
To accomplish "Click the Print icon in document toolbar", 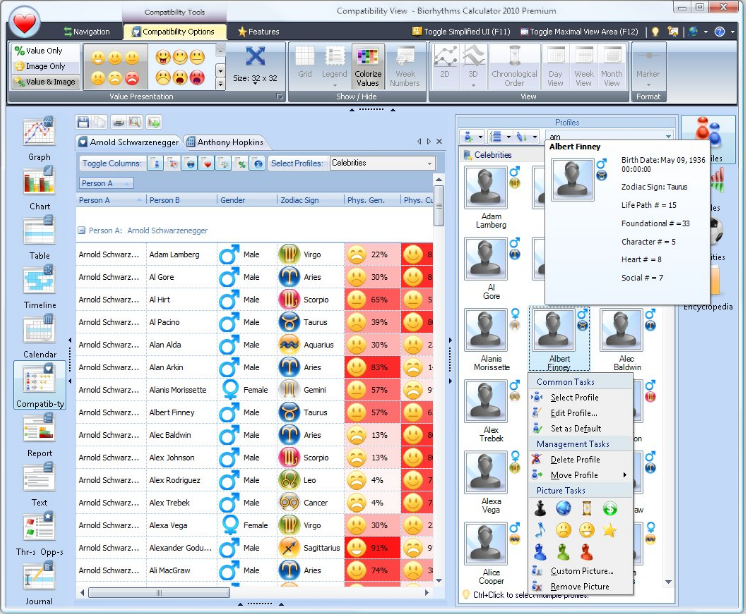I will (118, 122).
